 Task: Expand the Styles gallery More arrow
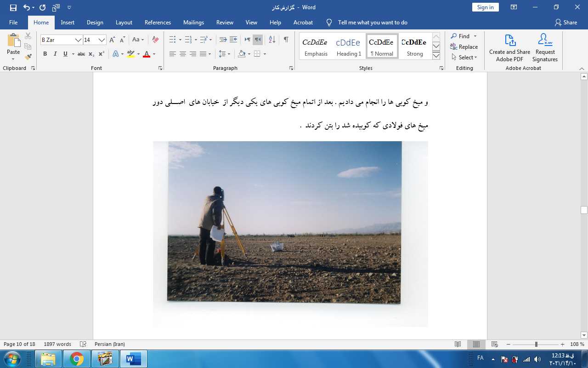[436, 56]
